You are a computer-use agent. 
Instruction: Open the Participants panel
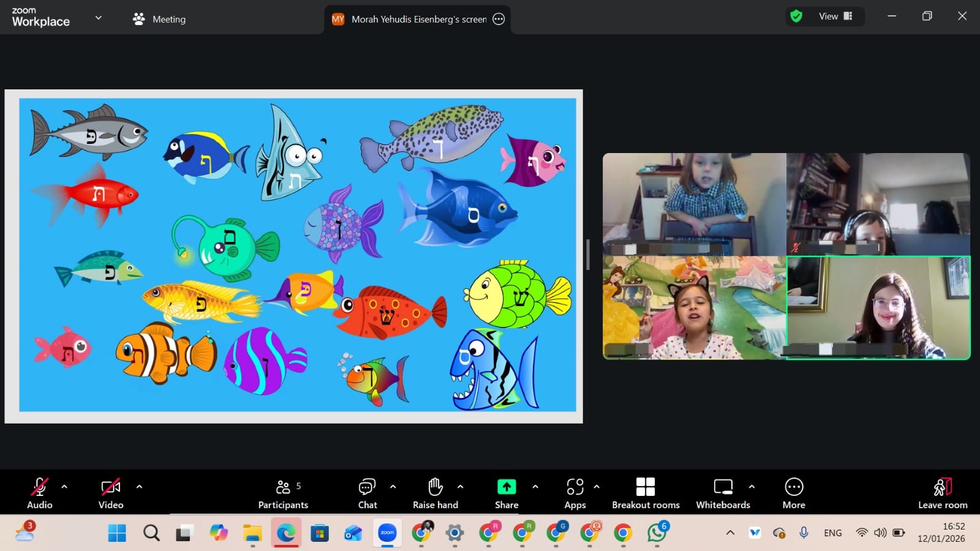click(283, 493)
